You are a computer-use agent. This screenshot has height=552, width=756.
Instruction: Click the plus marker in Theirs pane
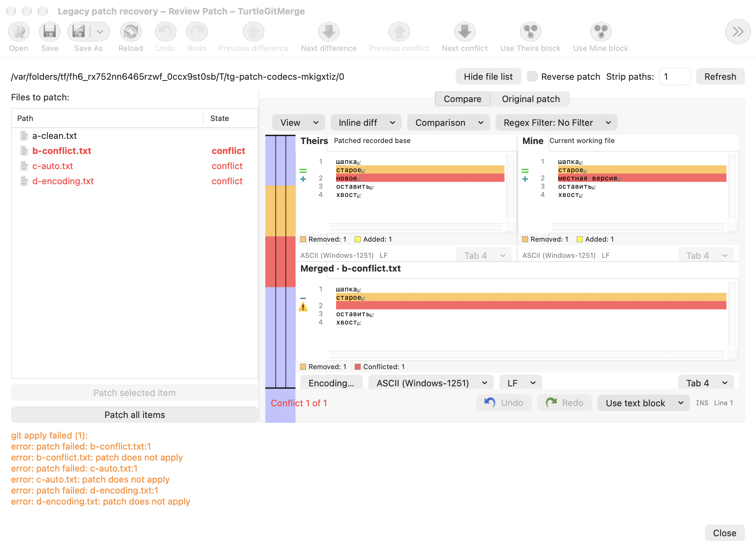[303, 179]
